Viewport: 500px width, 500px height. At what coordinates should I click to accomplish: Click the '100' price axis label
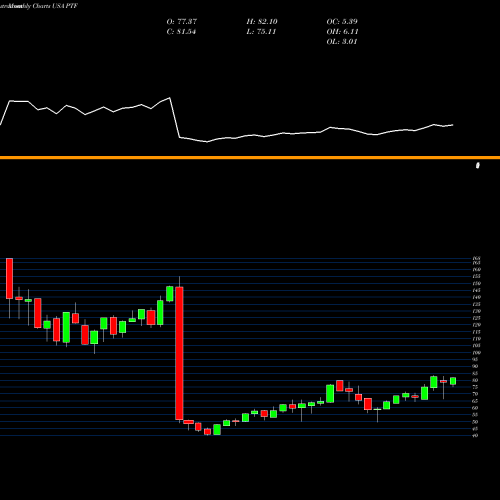click(x=476, y=353)
